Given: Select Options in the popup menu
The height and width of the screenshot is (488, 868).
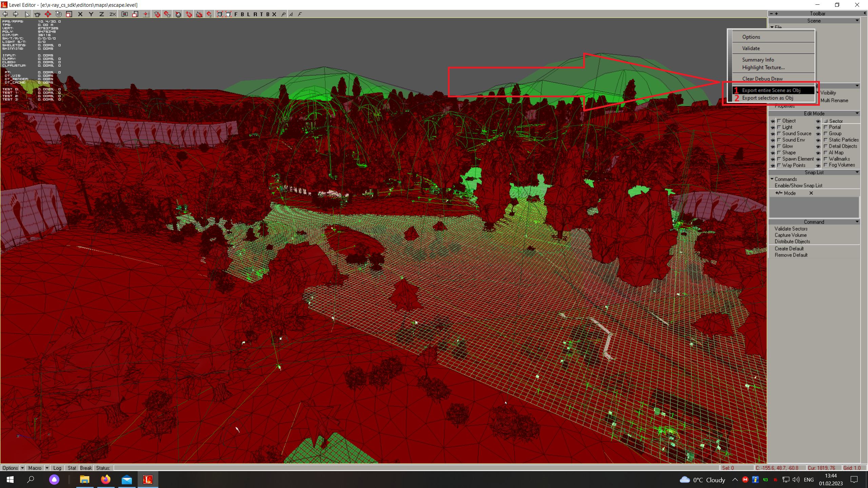Looking at the screenshot, I should 773,37.
